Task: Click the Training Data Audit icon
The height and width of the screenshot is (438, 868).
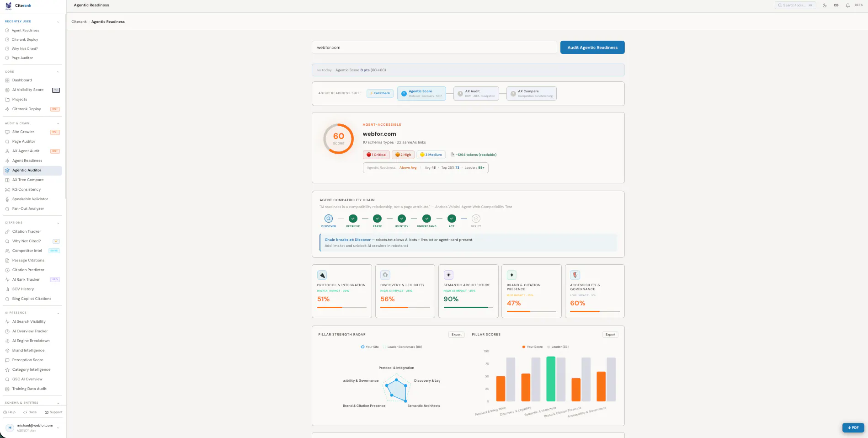Action: [x=7, y=389]
